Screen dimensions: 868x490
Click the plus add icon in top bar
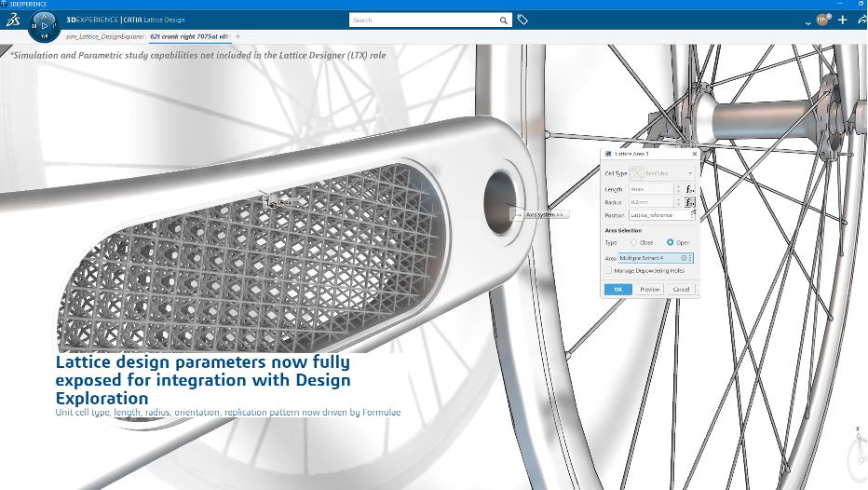[x=843, y=20]
